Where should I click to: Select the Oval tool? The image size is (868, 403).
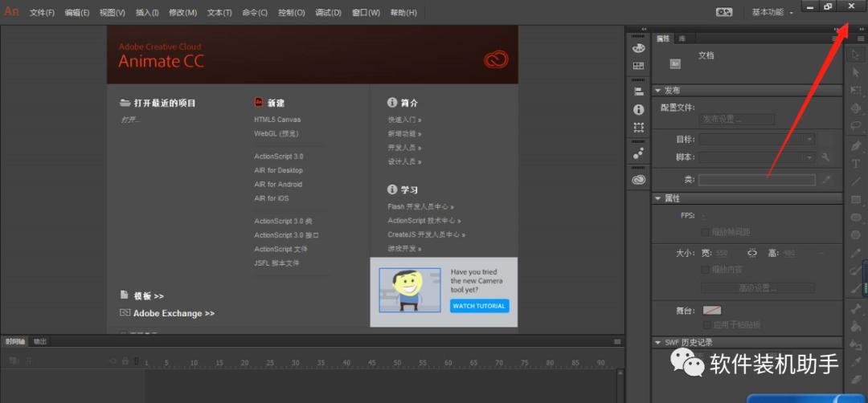pyautogui.click(x=856, y=218)
